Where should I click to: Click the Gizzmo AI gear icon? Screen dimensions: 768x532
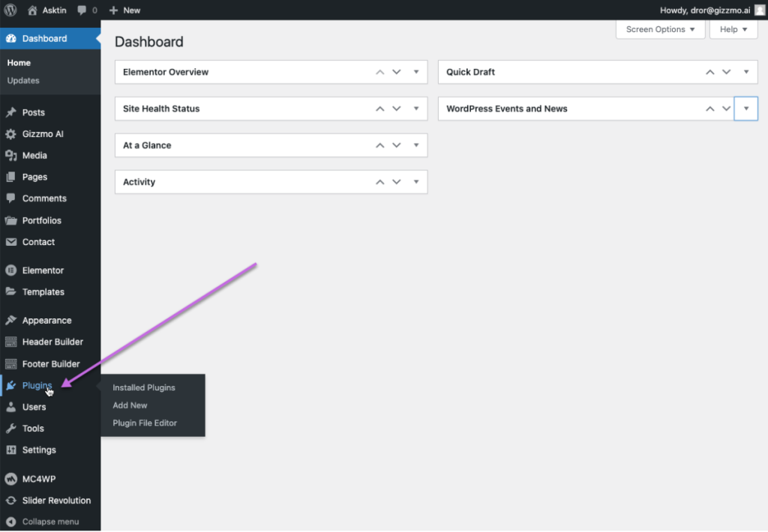(x=10, y=134)
